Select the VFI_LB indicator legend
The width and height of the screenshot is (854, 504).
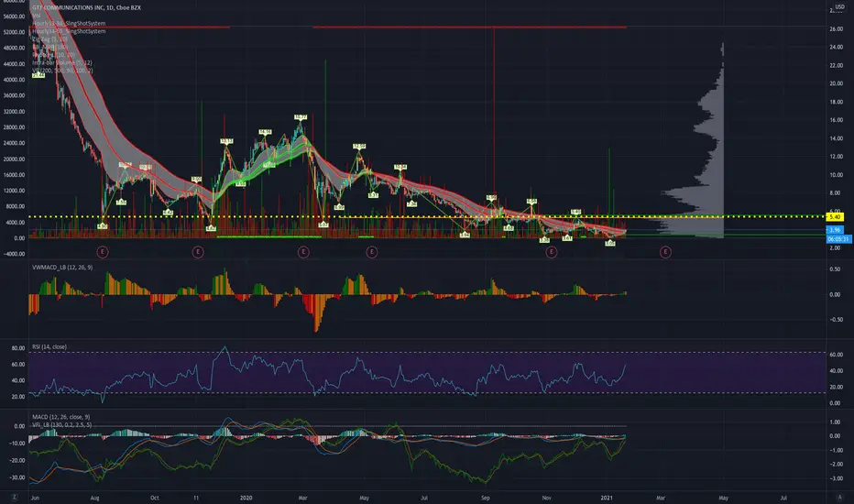[x=61, y=424]
